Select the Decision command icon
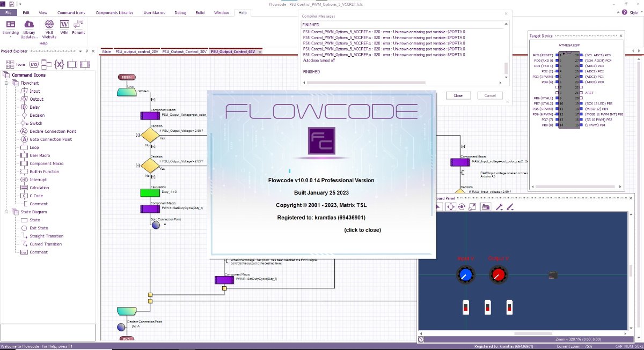The width and height of the screenshot is (644, 350). 33,115
